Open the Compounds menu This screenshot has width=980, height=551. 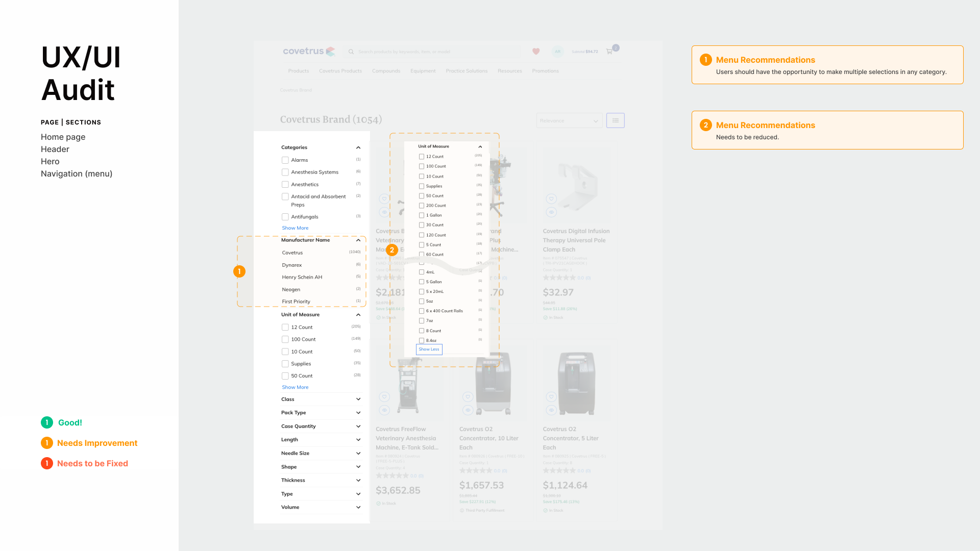(x=386, y=71)
